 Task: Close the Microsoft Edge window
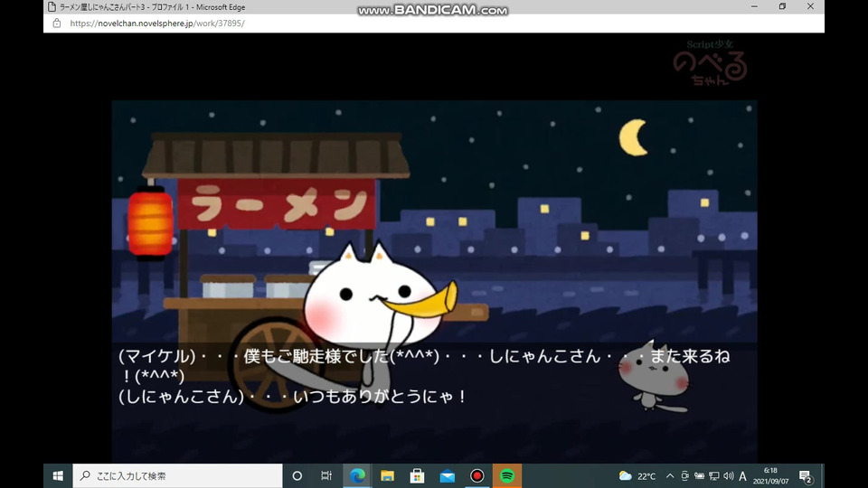point(810,6)
